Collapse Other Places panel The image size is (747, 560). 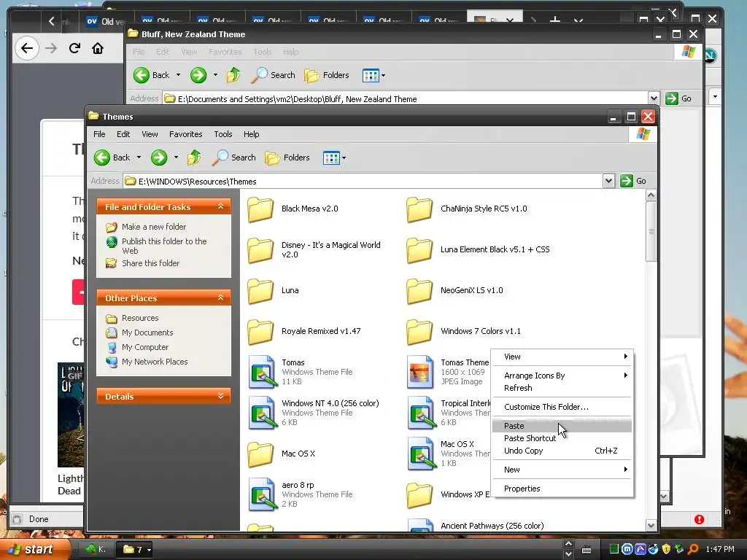click(x=220, y=297)
